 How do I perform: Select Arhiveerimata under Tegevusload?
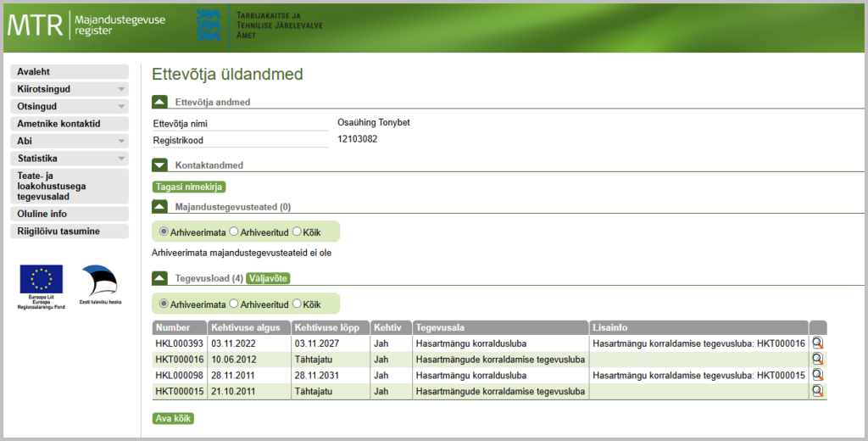pyautogui.click(x=164, y=304)
